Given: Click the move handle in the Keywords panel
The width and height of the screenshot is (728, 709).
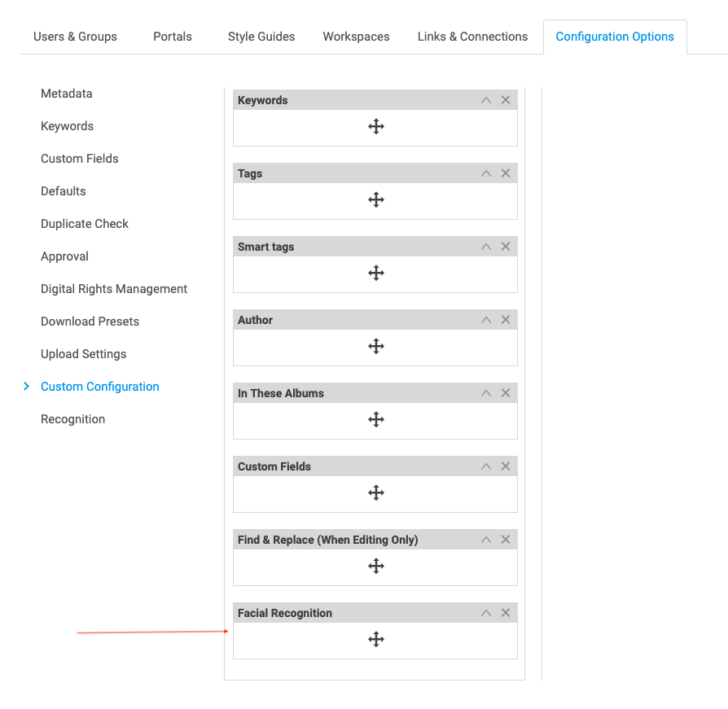Looking at the screenshot, I should 375,126.
